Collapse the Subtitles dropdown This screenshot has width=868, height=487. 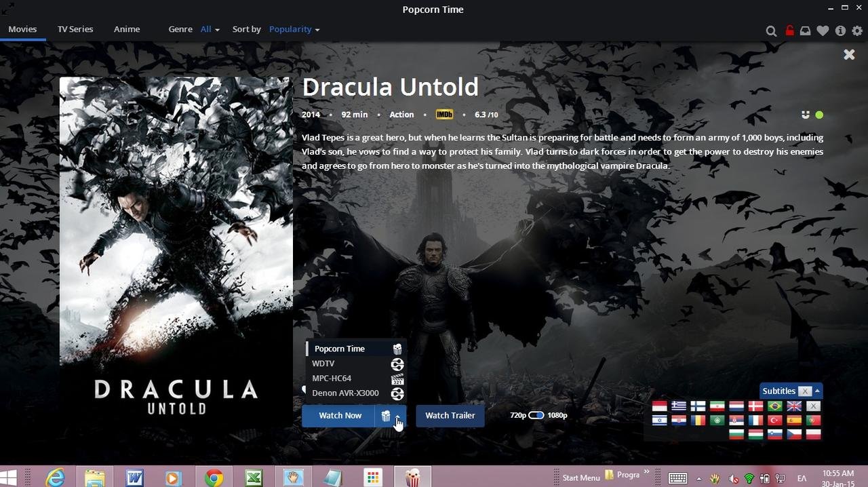(x=817, y=391)
